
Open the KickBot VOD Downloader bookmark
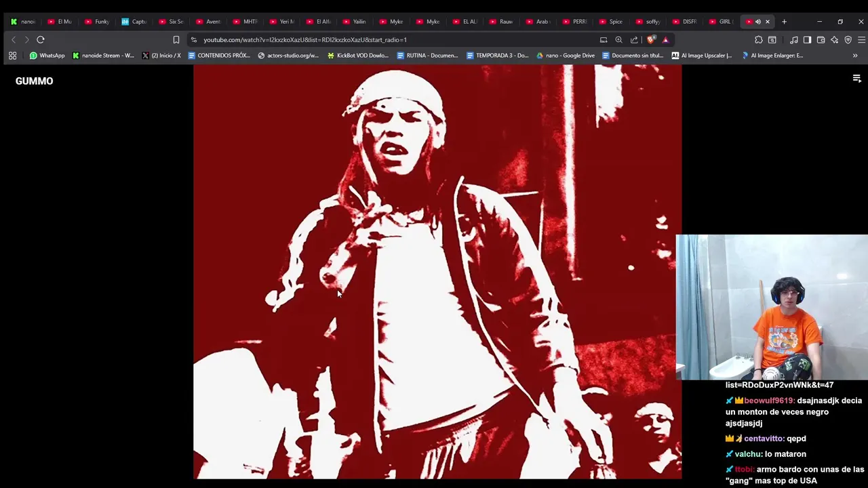pos(358,56)
